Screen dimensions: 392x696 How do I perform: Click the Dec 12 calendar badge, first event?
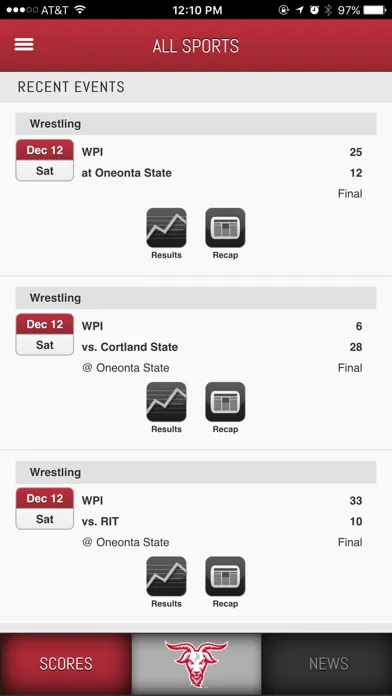45,160
